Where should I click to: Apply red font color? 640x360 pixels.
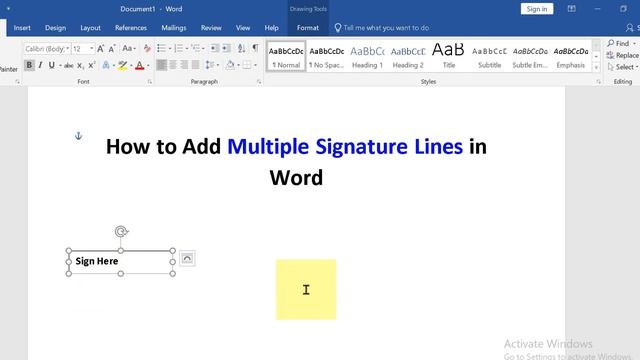140,65
